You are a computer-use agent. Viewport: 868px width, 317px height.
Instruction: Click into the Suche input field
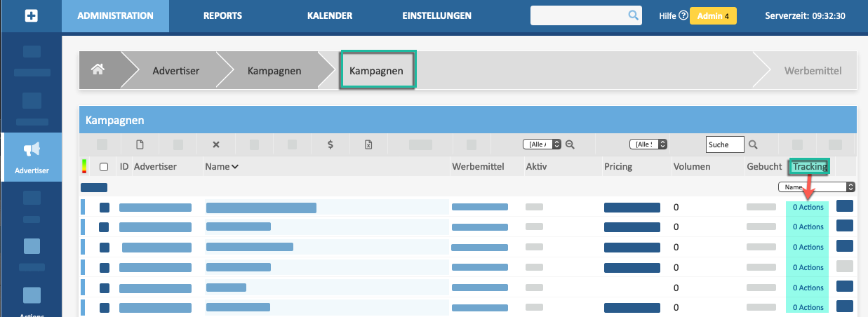coord(725,144)
